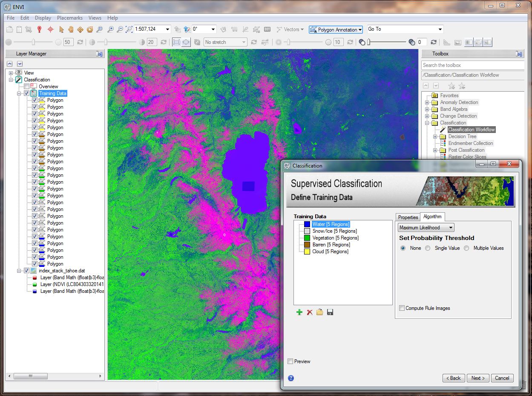The width and height of the screenshot is (532, 396).
Task: Open the Placemarks menu
Action: (70, 18)
